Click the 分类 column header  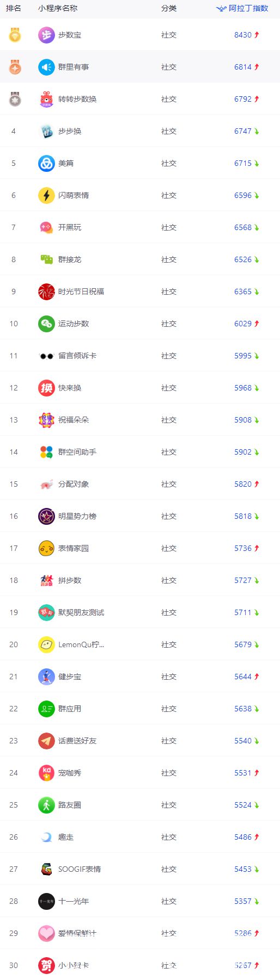click(169, 8)
